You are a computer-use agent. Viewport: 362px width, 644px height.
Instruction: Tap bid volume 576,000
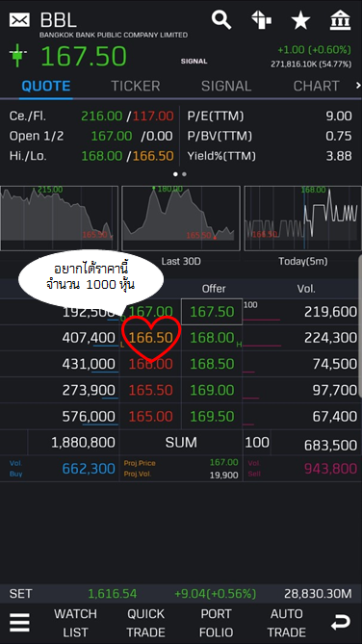[89, 417]
